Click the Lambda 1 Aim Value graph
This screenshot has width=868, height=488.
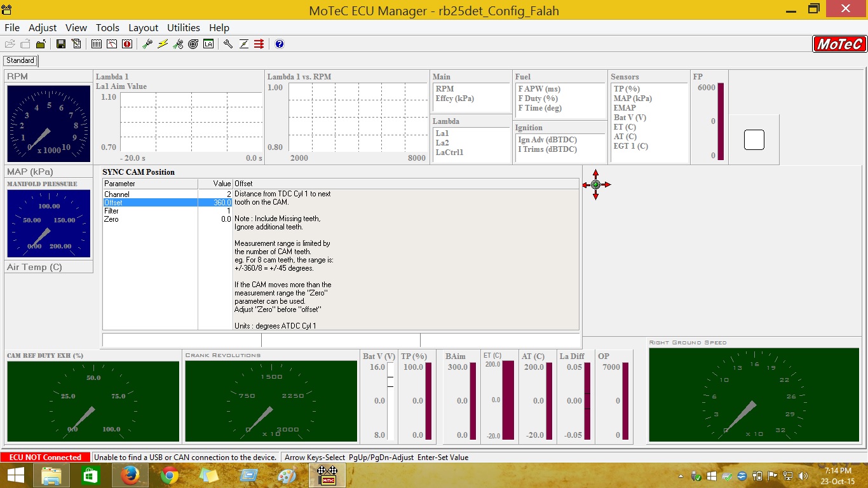[191, 121]
